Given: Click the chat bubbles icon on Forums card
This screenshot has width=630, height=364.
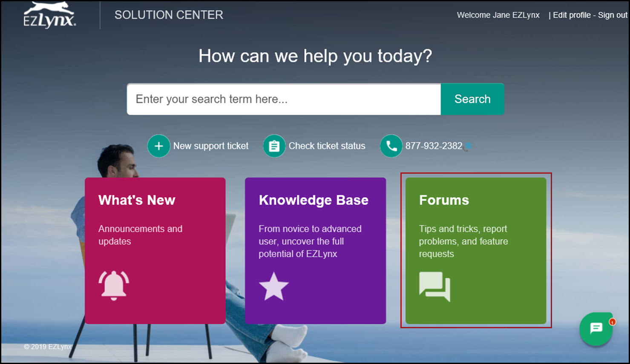Looking at the screenshot, I should (x=434, y=287).
